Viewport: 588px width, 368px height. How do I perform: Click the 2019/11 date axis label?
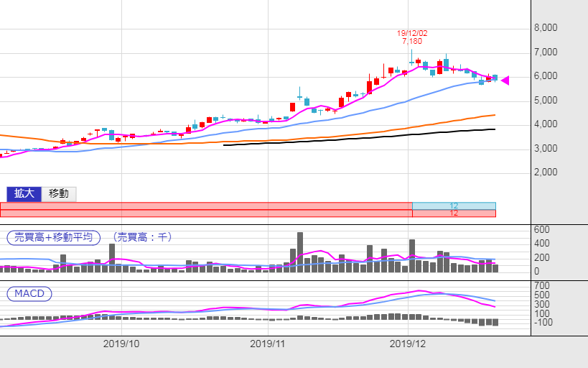pyautogui.click(x=267, y=344)
